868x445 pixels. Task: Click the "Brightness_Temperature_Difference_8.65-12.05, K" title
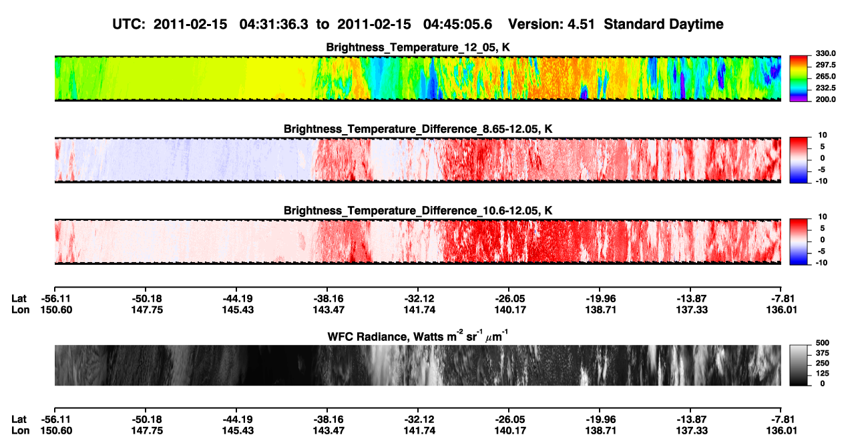tap(418, 129)
